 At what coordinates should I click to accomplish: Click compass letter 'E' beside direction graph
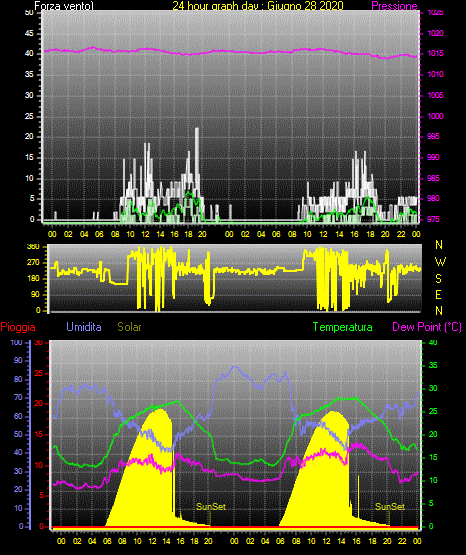click(x=438, y=294)
